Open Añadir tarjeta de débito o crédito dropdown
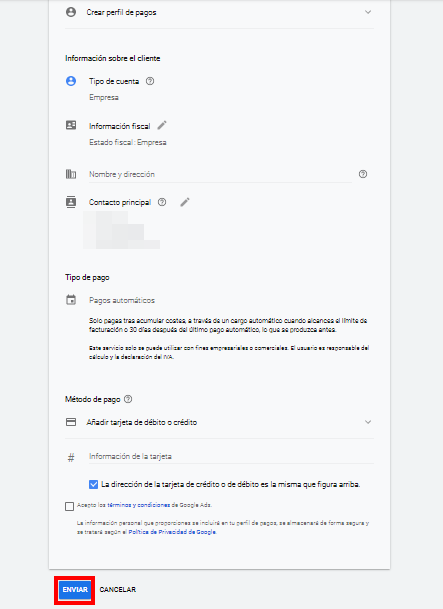 219,422
